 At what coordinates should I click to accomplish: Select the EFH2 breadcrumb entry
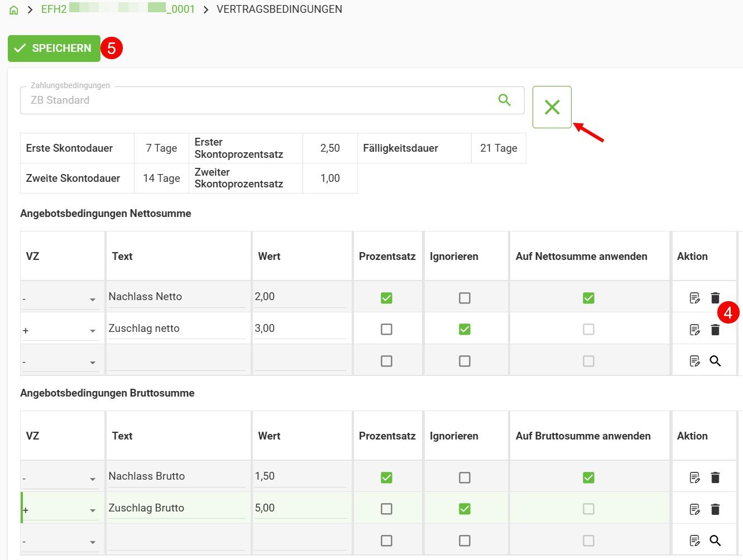click(x=53, y=9)
